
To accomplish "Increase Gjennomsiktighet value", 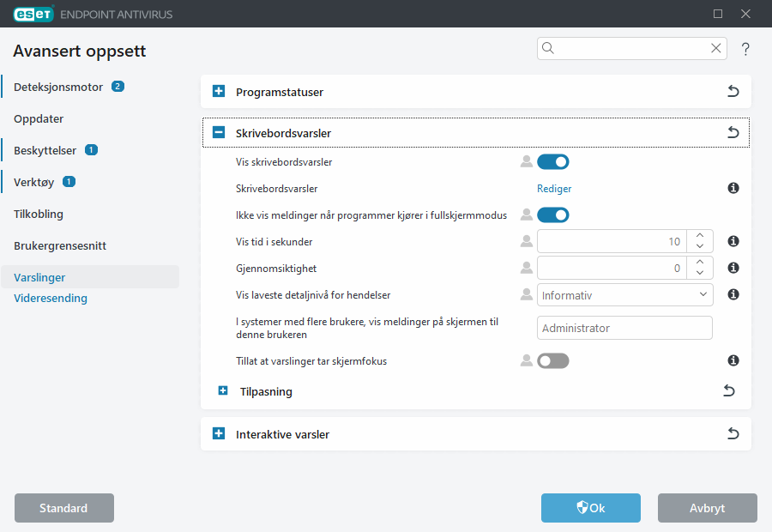I will [700, 262].
